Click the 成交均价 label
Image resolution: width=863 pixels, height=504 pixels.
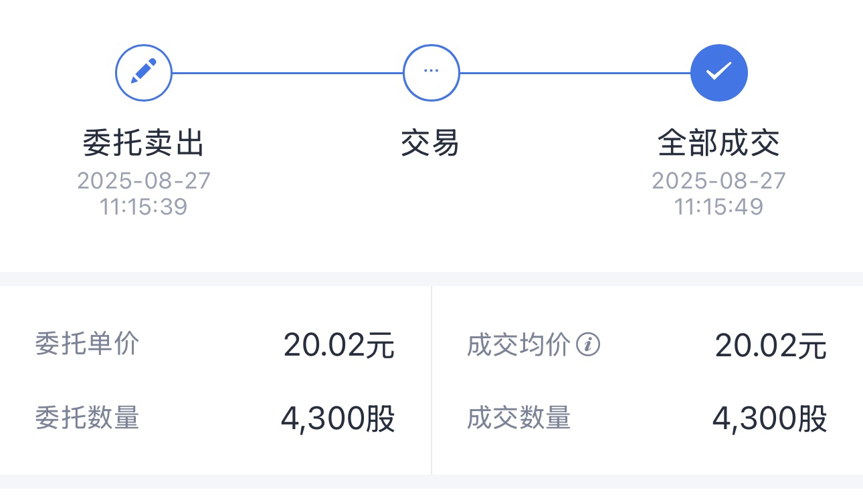point(518,345)
